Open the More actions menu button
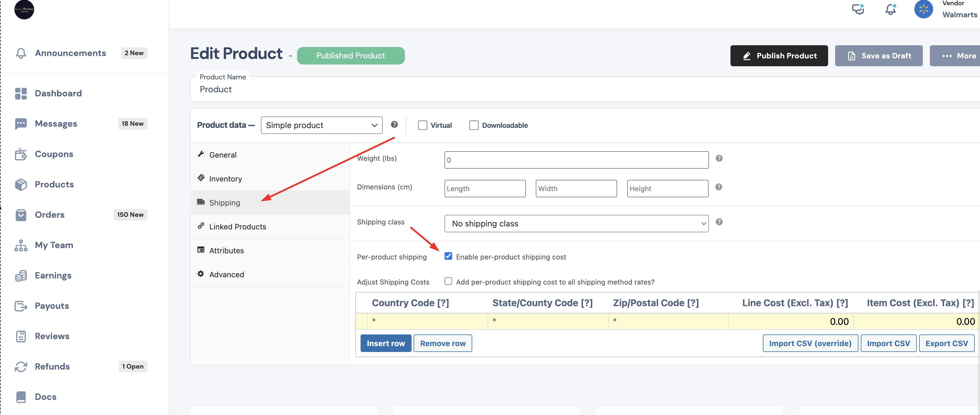This screenshot has height=415, width=980. coord(956,55)
